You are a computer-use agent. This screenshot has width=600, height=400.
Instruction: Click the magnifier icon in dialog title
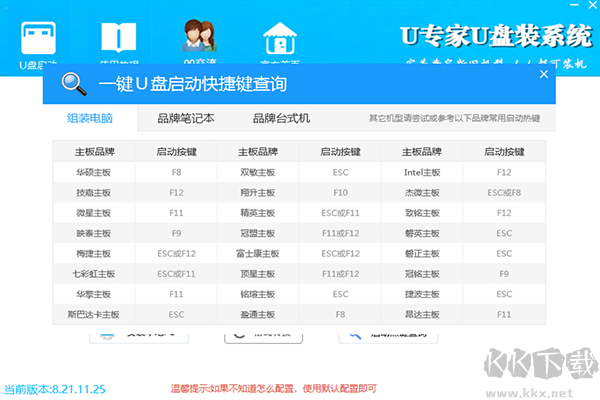coord(74,83)
